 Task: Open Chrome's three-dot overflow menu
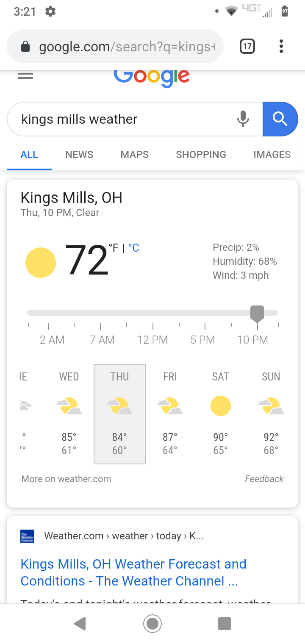point(281,46)
